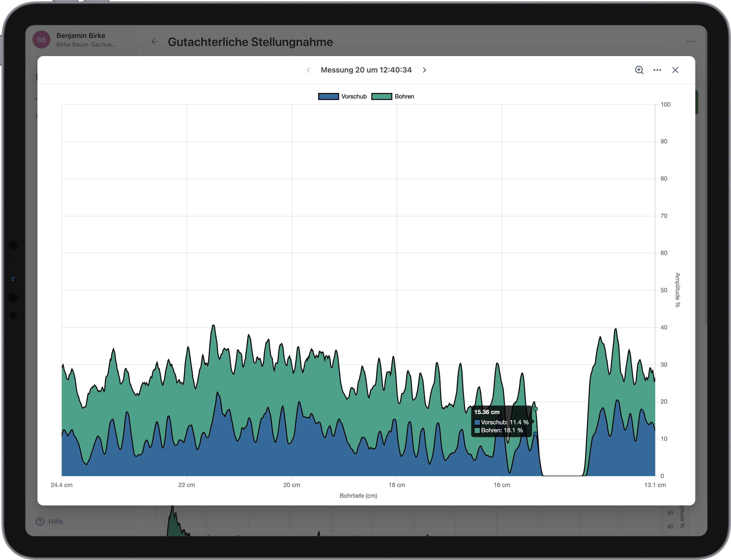
Task: Click the Hilfe question mark icon
Action: click(x=40, y=521)
